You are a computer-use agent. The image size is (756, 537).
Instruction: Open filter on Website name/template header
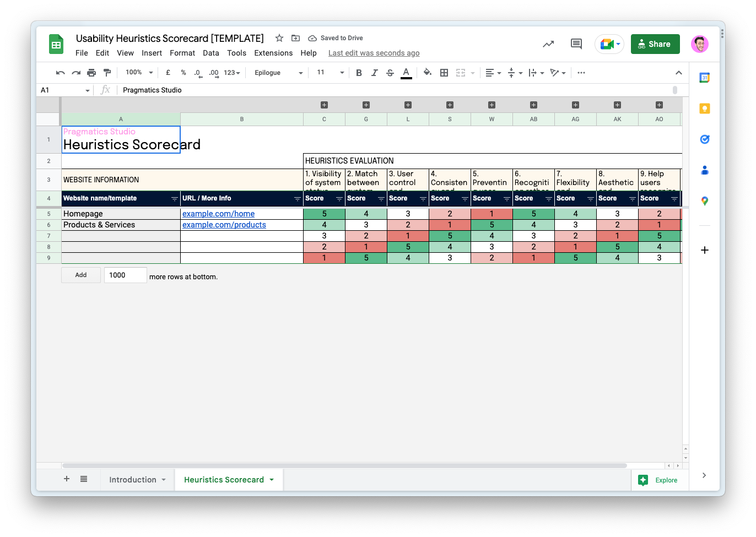pyautogui.click(x=174, y=199)
